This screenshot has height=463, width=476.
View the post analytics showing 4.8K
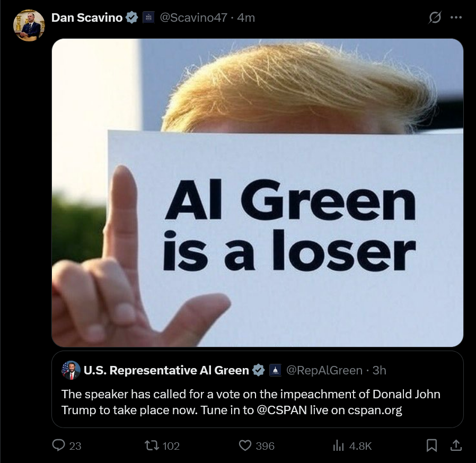point(352,445)
